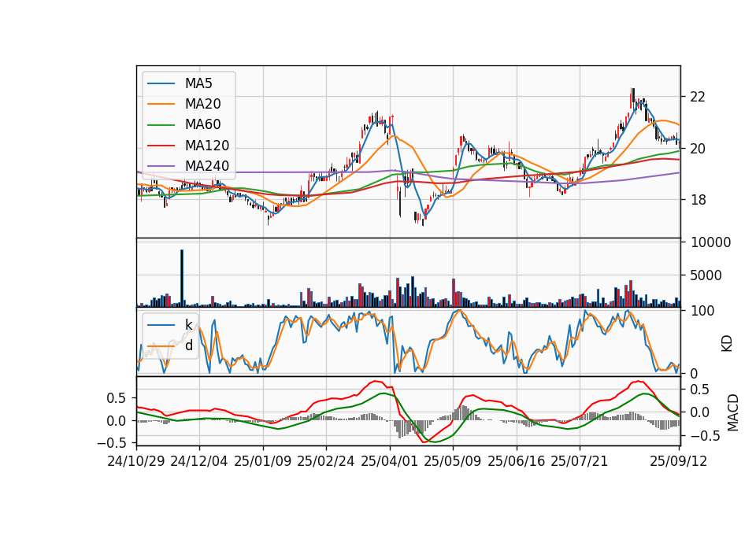Click the MA120 legend label

207,146
